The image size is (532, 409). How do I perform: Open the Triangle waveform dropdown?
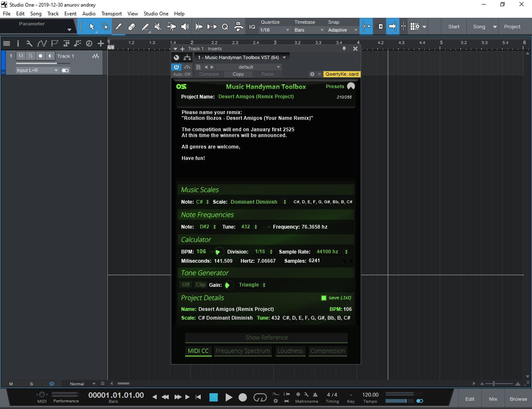[252, 285]
